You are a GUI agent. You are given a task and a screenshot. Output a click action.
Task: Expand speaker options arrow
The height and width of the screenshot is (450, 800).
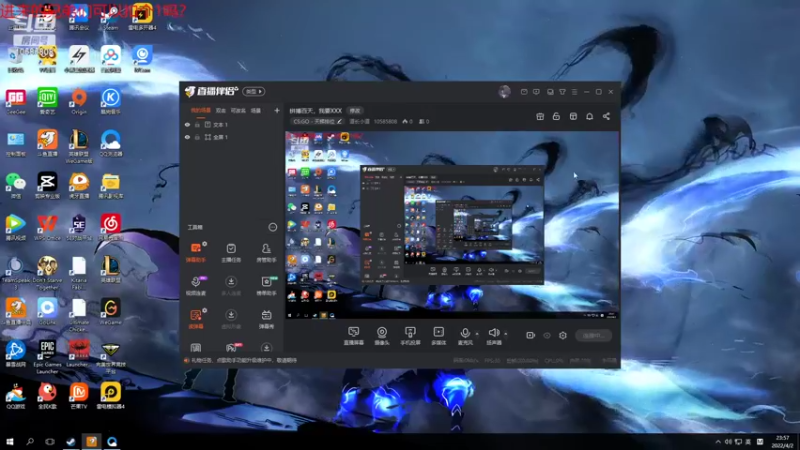(x=506, y=334)
